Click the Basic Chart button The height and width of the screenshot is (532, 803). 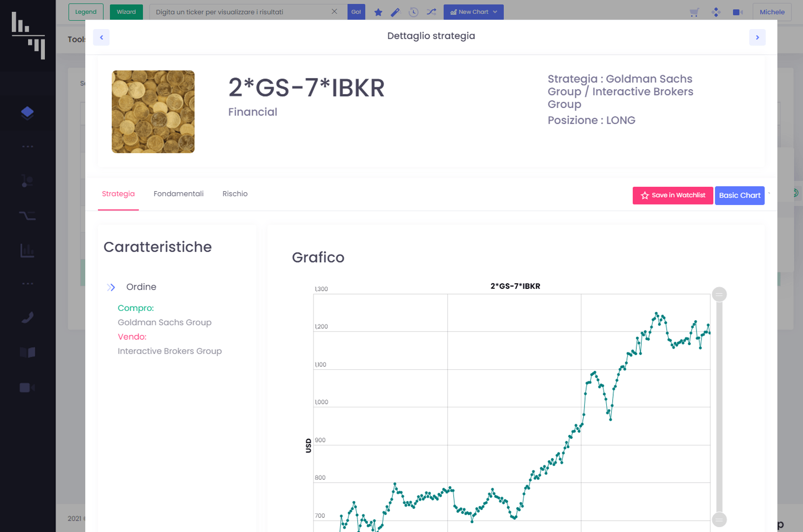(739, 196)
